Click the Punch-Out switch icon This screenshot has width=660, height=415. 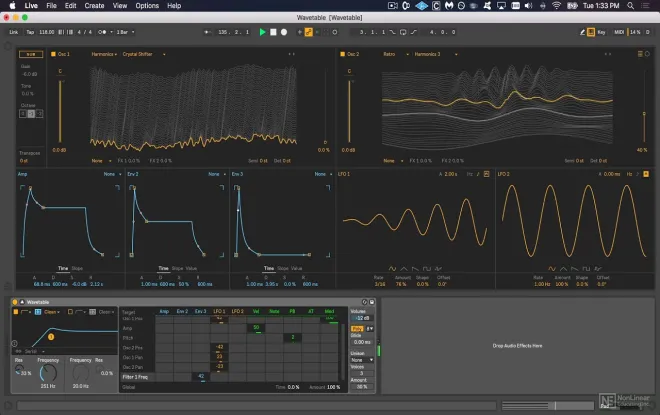pyautogui.click(x=414, y=32)
